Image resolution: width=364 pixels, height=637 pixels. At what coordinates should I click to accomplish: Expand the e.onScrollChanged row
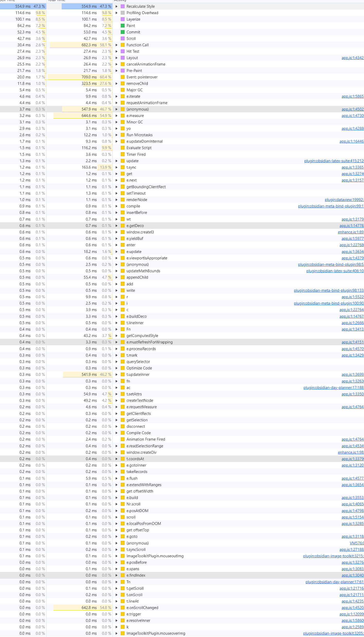coord(116,608)
